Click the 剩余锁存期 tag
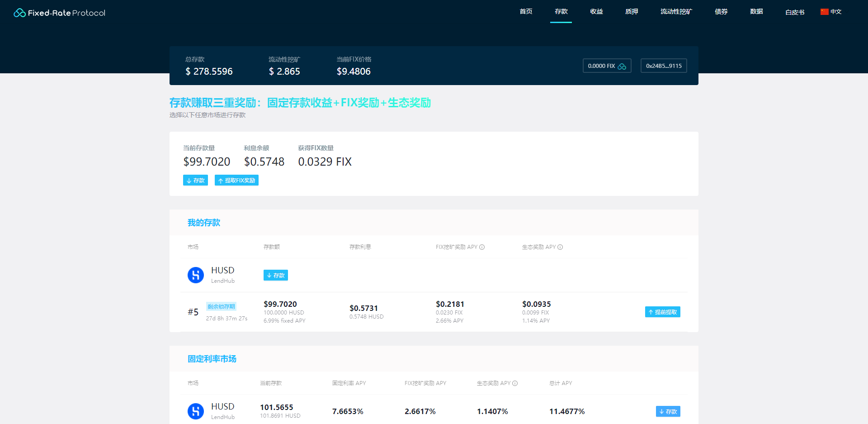Image resolution: width=868 pixels, height=424 pixels. [221, 306]
